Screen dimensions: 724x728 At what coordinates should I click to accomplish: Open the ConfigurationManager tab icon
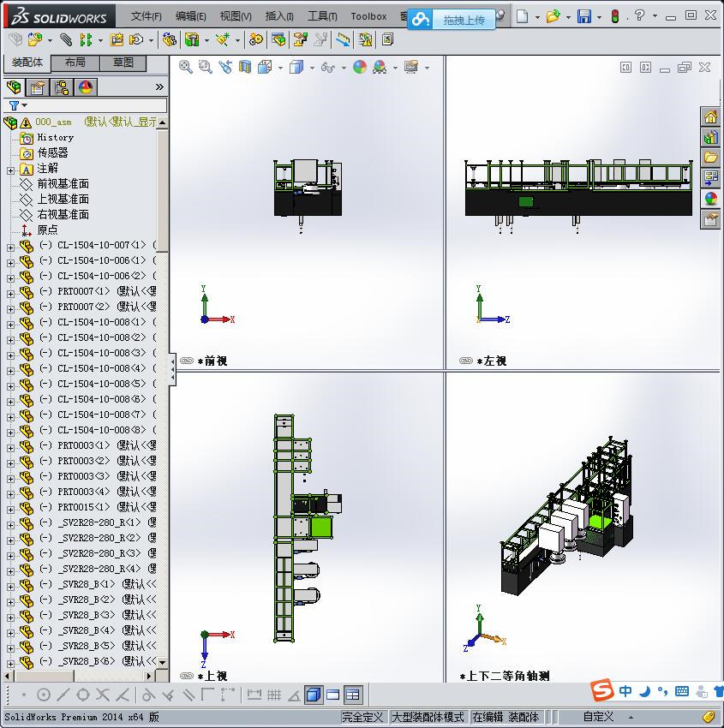(62, 87)
